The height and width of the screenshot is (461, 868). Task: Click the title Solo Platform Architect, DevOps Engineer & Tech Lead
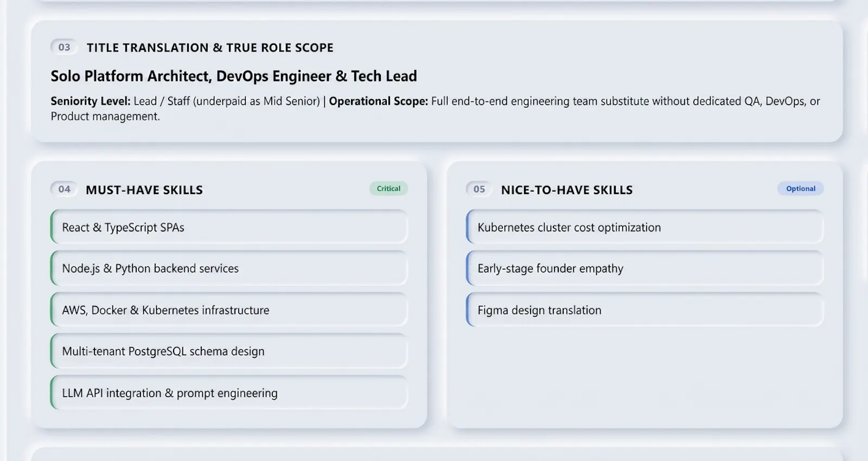click(x=234, y=76)
